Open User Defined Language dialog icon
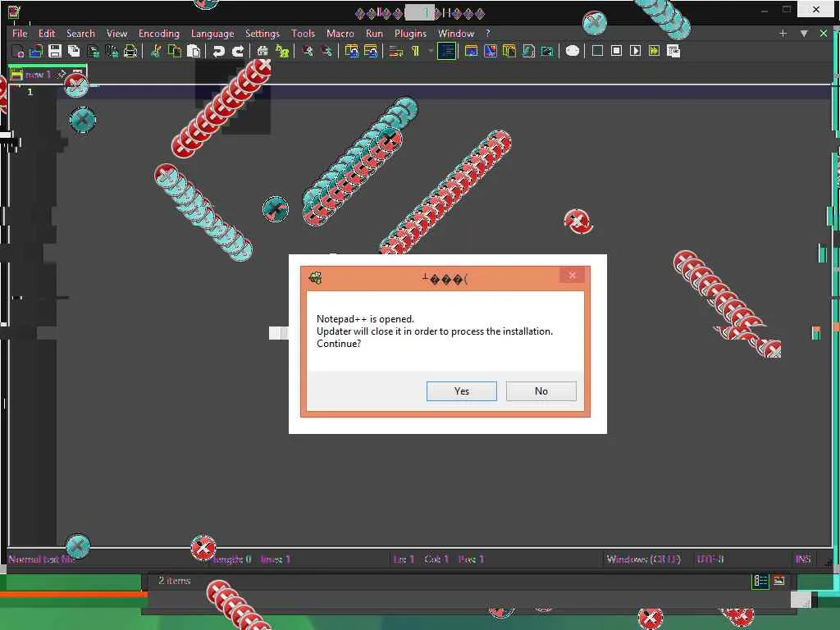Screen dimensions: 840x630 tap(471, 51)
